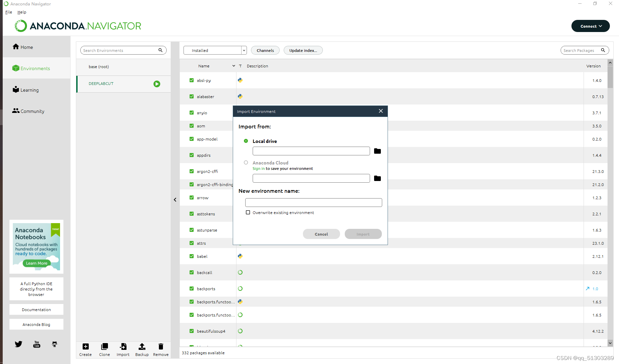
Task: Open the GitHub icon link
Action: (x=55, y=344)
